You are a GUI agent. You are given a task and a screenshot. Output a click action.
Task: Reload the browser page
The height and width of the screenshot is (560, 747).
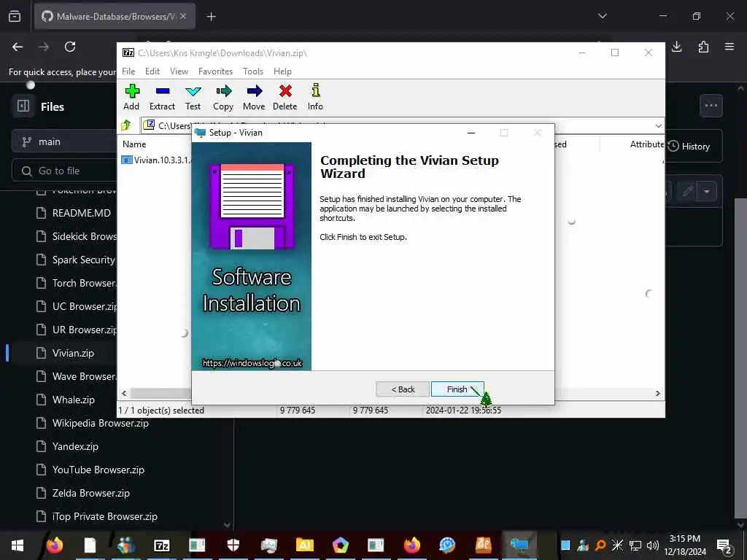70,47
